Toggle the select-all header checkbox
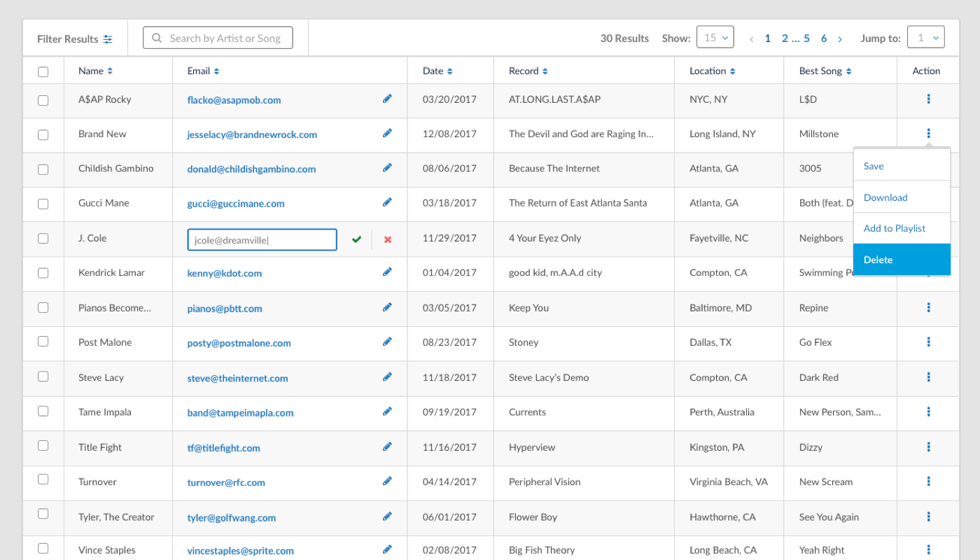This screenshot has width=980, height=560. (x=43, y=71)
